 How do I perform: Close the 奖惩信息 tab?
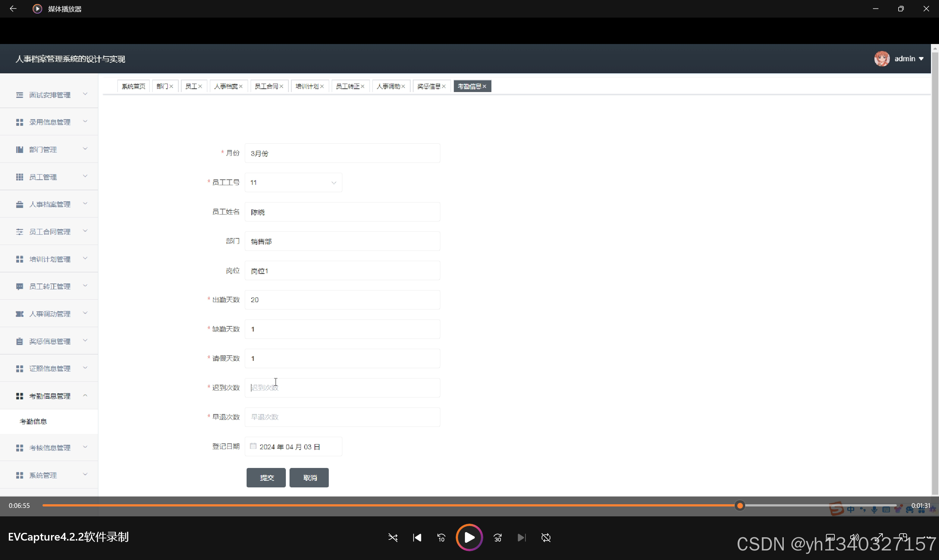(444, 87)
